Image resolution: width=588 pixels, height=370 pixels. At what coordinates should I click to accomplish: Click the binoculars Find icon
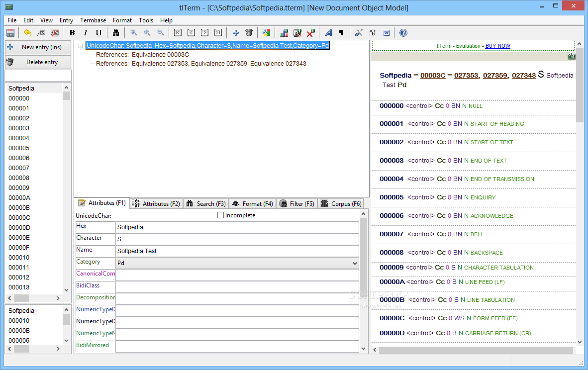pyautogui.click(x=116, y=33)
